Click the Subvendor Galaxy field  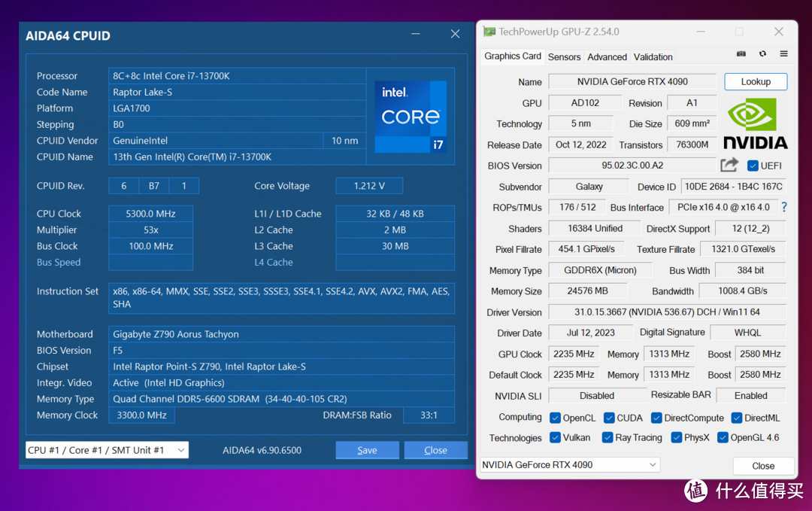589,187
